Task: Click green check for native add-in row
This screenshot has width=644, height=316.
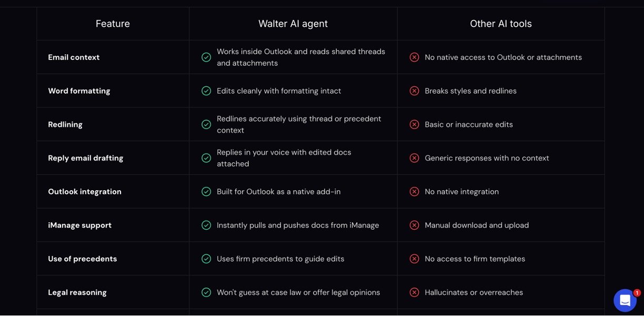Action: 206,192
